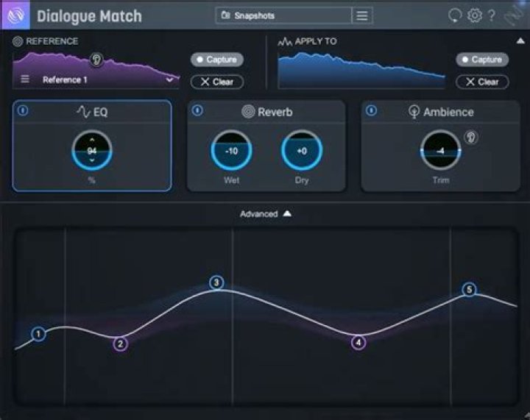
Task: Decrease EQ amount with the down arrow
Action: click(x=92, y=160)
